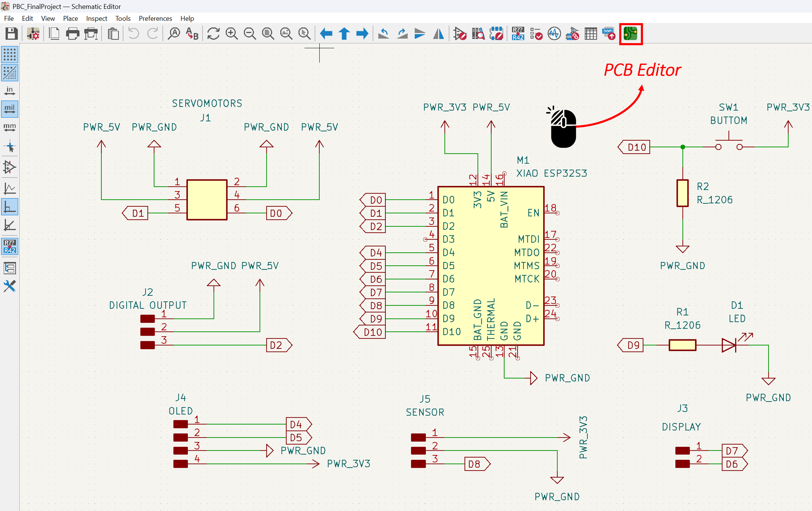Image resolution: width=812 pixels, height=511 pixels.
Task: Switch units to inches
Action: pyautogui.click(x=10, y=91)
